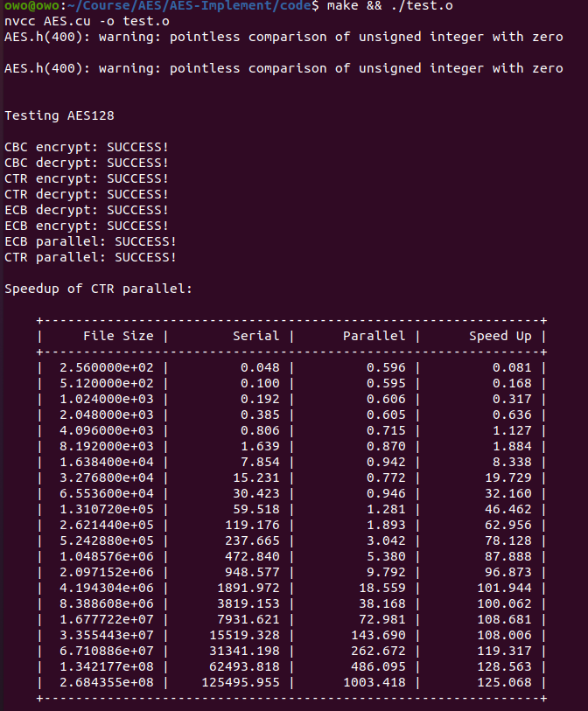Click serial time value 7.854
This screenshot has width=588, height=711.
(x=261, y=462)
